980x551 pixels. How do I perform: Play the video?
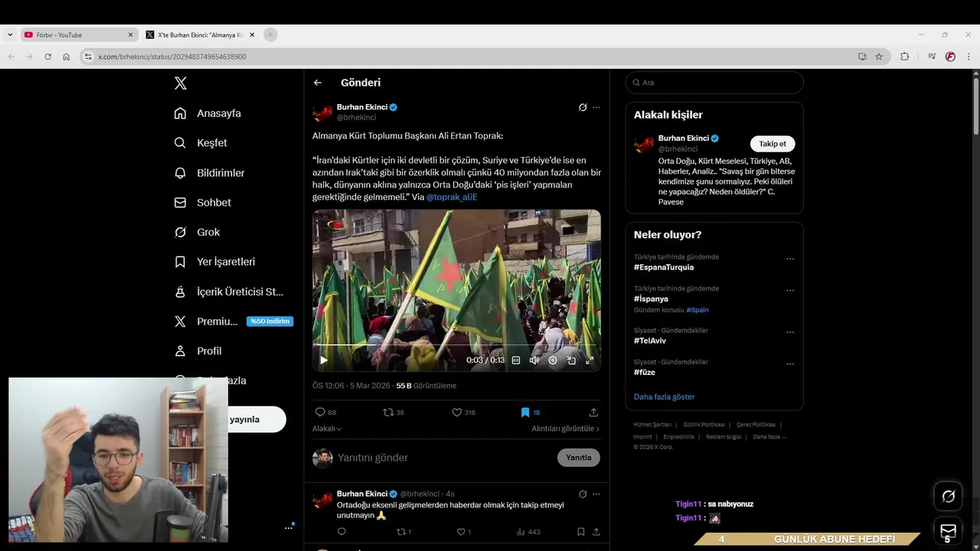pyautogui.click(x=324, y=360)
